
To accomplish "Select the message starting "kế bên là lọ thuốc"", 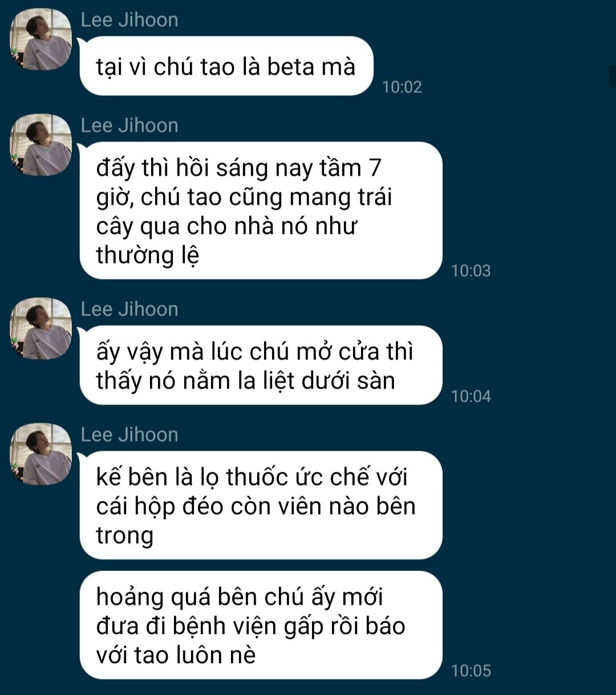I will coord(261,506).
